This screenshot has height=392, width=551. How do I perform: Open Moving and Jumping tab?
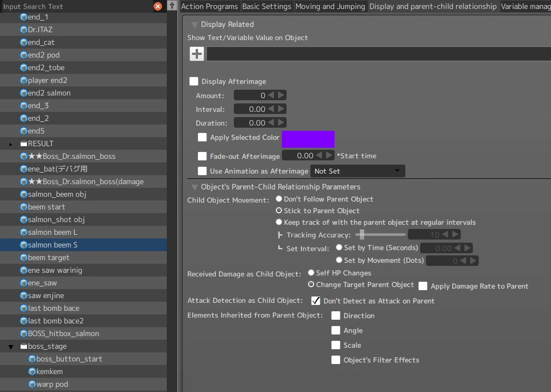point(330,6)
